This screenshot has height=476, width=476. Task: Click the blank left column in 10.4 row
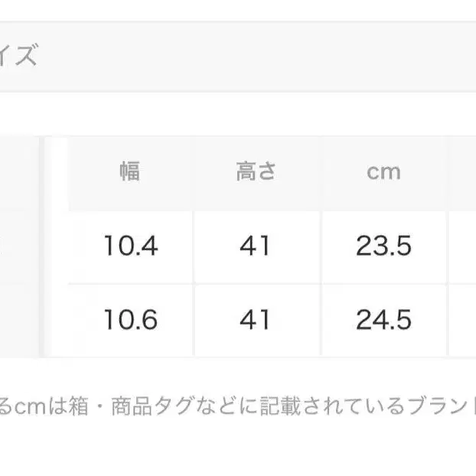(19, 246)
